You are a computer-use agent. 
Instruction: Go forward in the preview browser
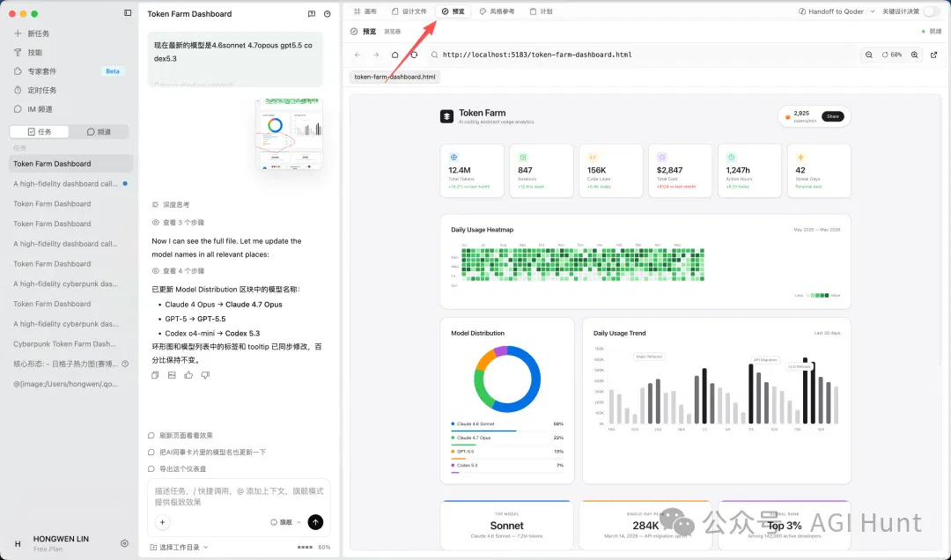pos(376,55)
